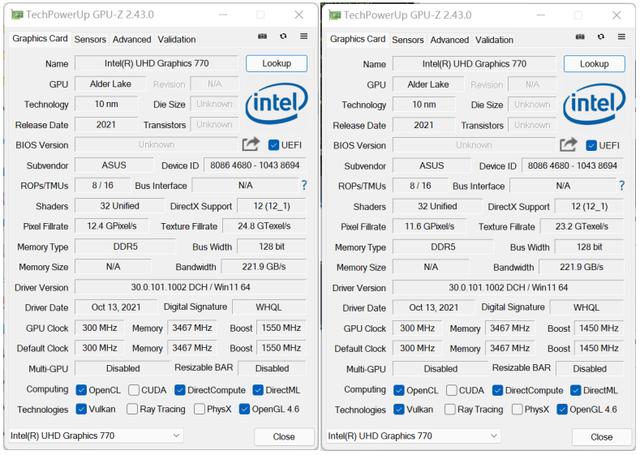
Task: Click Close button at bottom of left window
Action: click(x=284, y=437)
